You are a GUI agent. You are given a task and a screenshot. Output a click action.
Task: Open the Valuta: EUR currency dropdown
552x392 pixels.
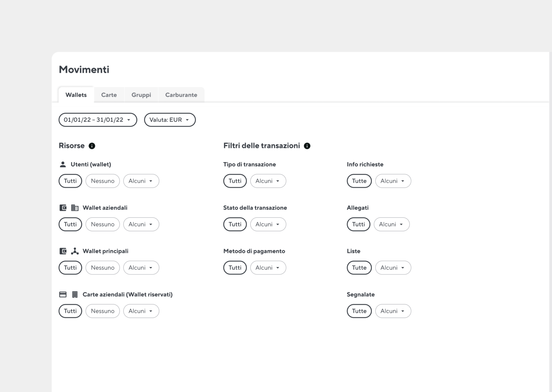(170, 120)
